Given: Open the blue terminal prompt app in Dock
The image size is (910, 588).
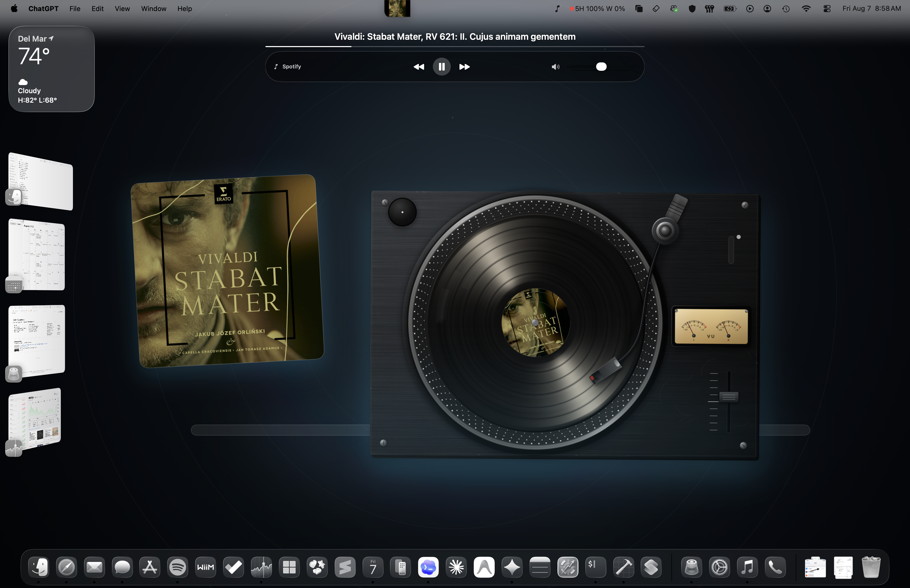Looking at the screenshot, I should 428,567.
